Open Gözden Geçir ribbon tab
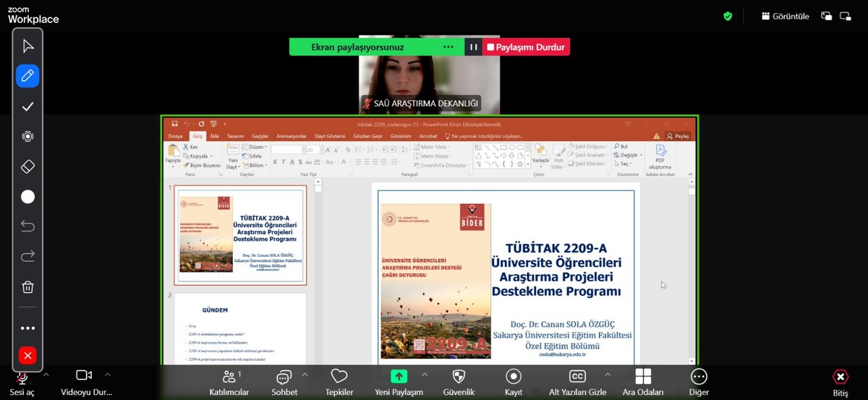 tap(367, 136)
